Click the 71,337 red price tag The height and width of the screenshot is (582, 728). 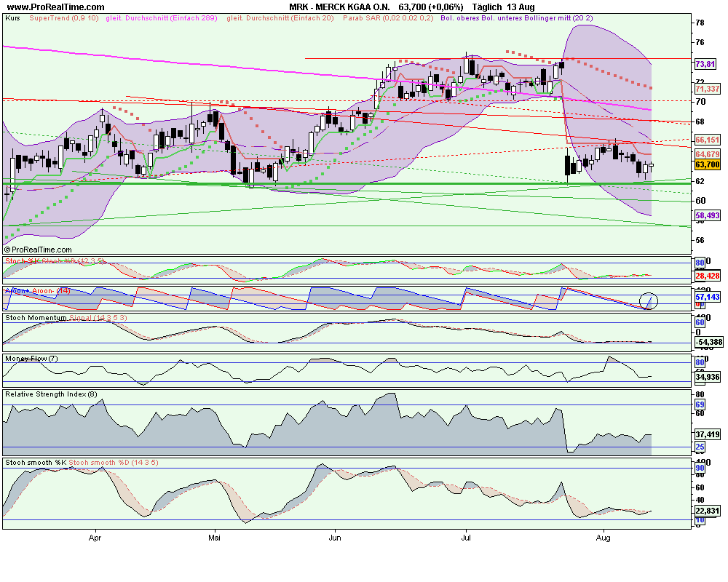708,89
